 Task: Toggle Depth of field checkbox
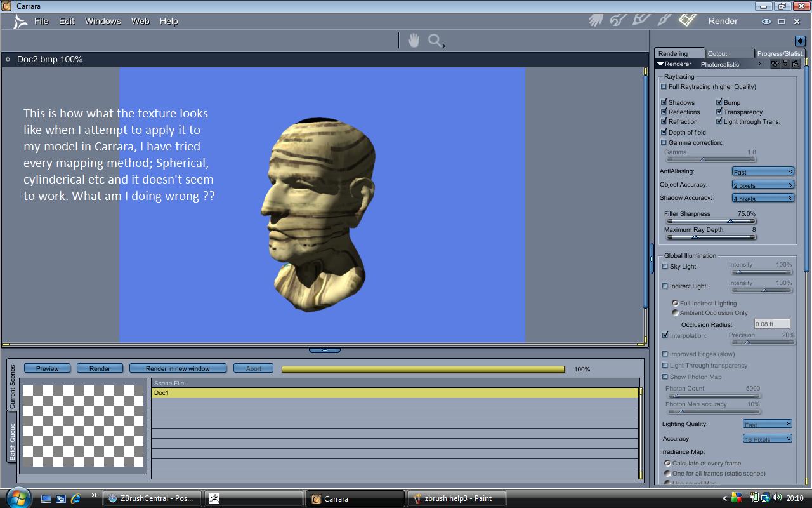click(664, 132)
